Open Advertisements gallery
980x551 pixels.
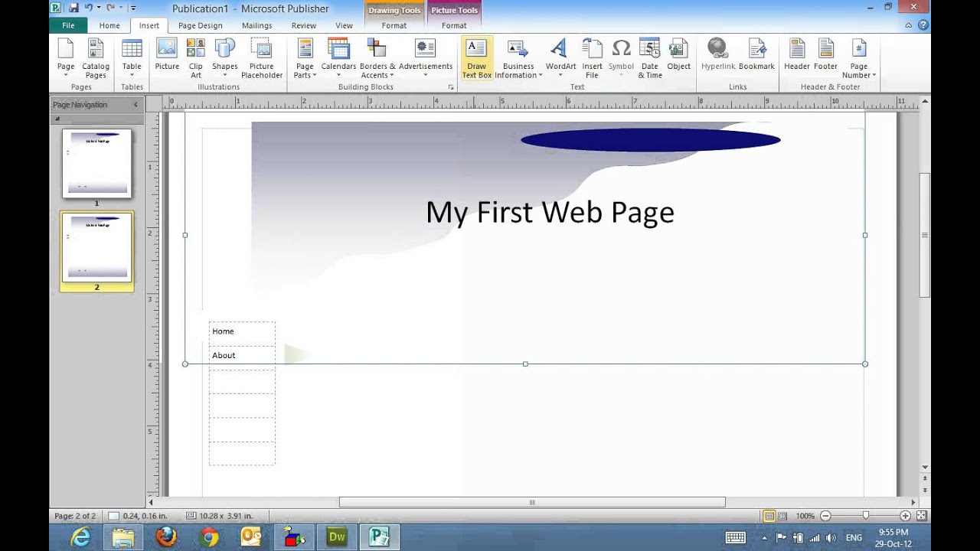pyautogui.click(x=426, y=58)
